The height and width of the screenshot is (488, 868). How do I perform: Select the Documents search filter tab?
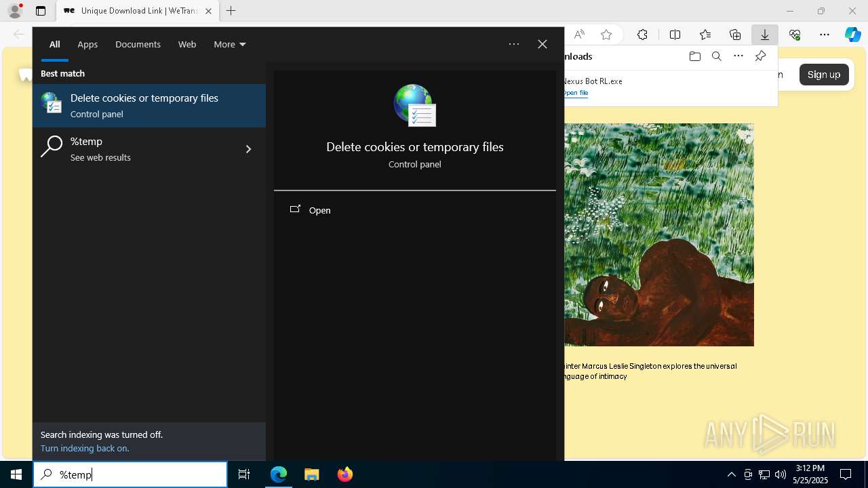pyautogui.click(x=138, y=44)
